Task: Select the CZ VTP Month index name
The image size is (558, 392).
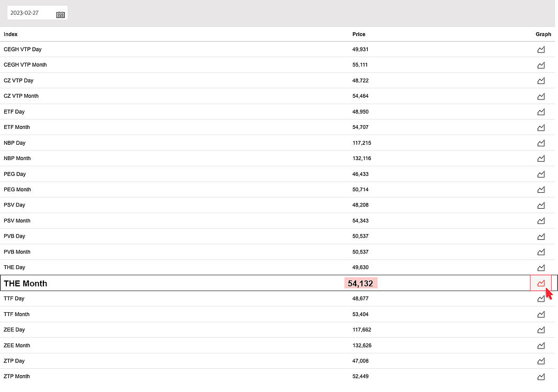Action: [x=21, y=96]
